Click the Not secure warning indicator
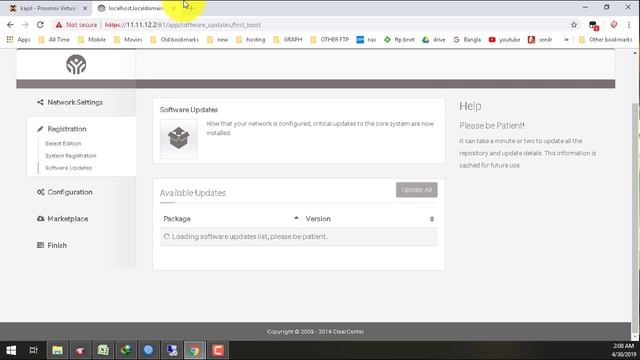Viewport: 640px width, 360px height. [76, 25]
